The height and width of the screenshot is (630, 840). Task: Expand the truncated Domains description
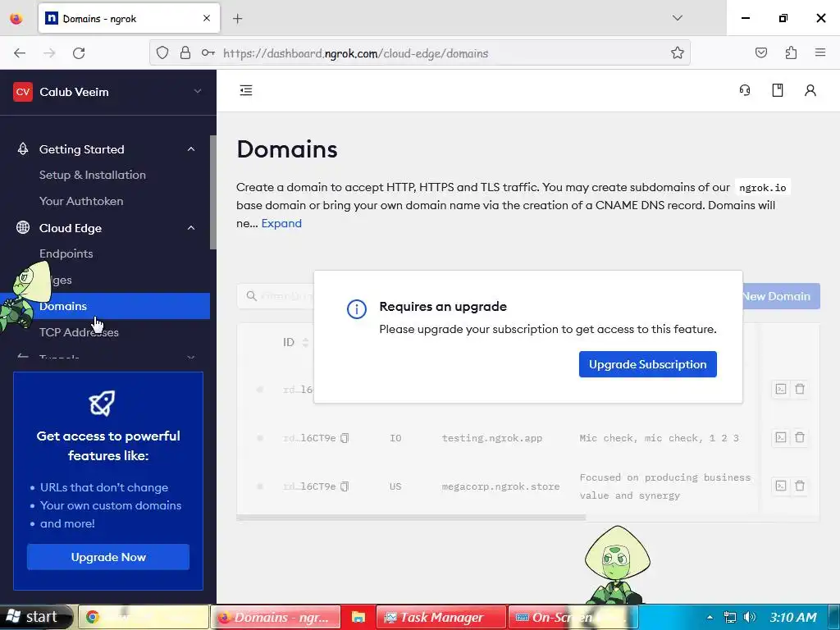tap(281, 223)
